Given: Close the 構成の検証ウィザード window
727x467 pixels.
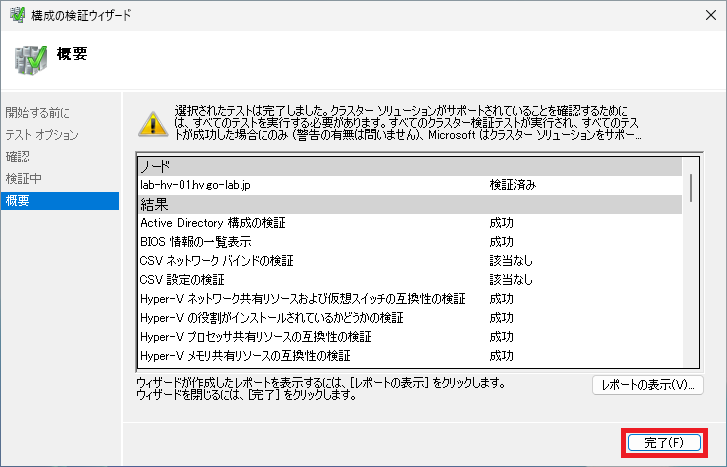Looking at the screenshot, I should (x=710, y=15).
